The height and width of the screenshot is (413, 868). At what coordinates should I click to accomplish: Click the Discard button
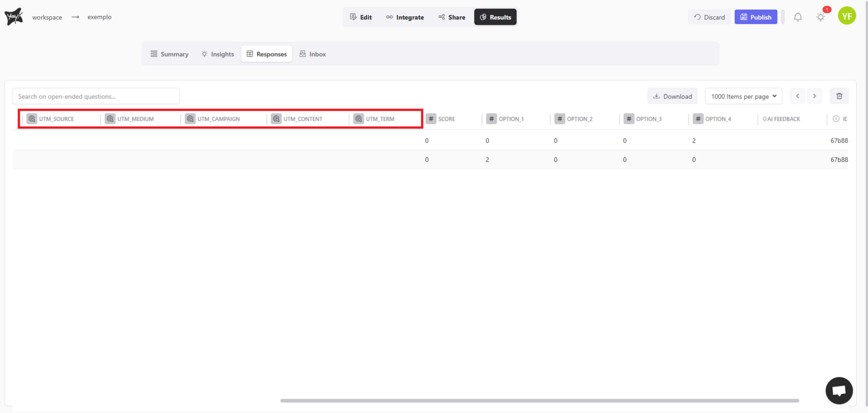(709, 17)
